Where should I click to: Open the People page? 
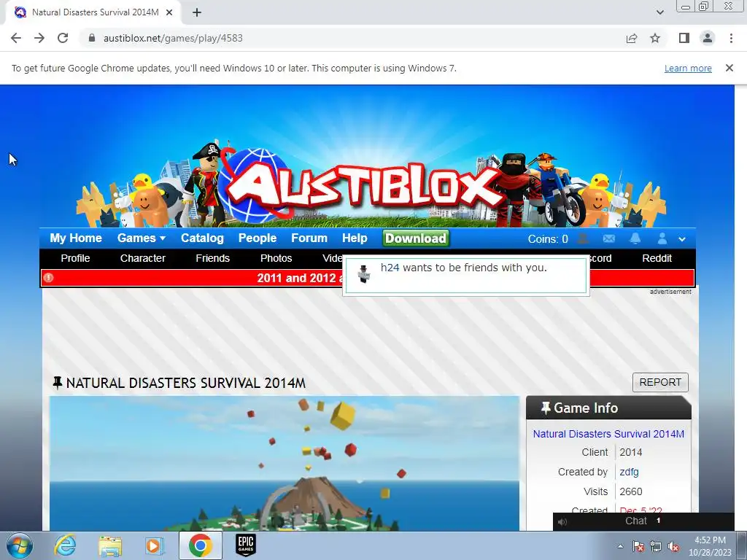point(258,238)
